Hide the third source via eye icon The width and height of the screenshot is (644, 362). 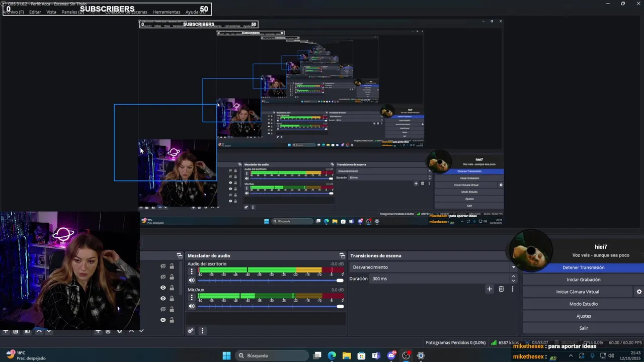163,288
